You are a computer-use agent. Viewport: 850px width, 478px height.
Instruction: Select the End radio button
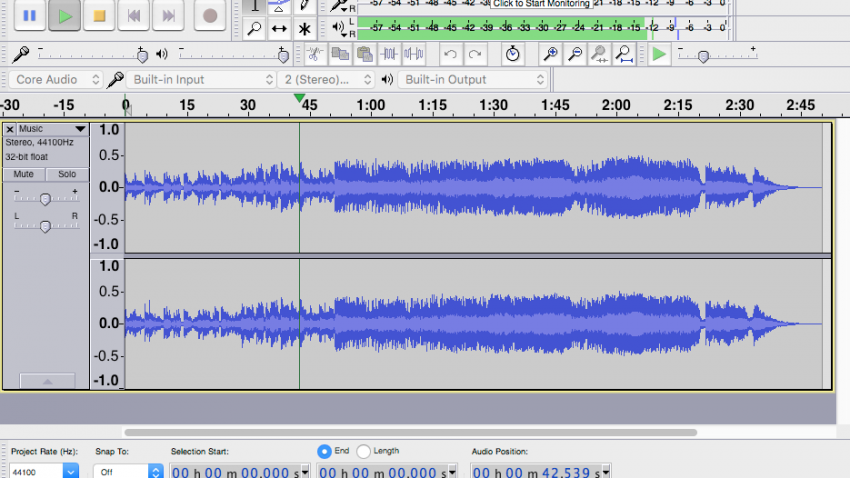pos(324,451)
